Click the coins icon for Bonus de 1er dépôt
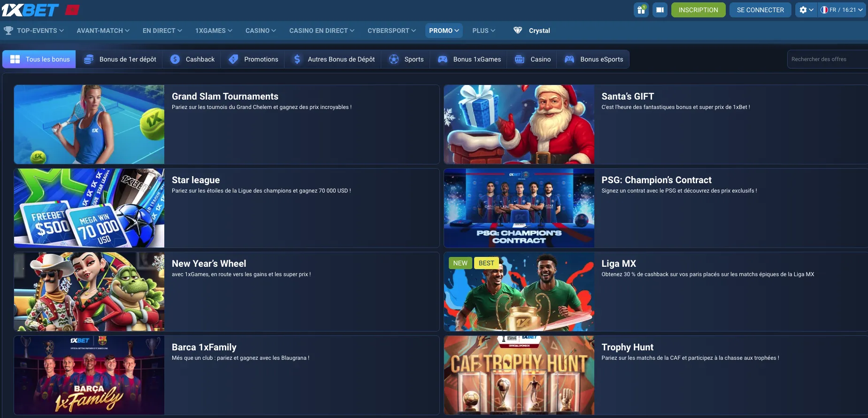The height and width of the screenshot is (418, 868). (88, 59)
